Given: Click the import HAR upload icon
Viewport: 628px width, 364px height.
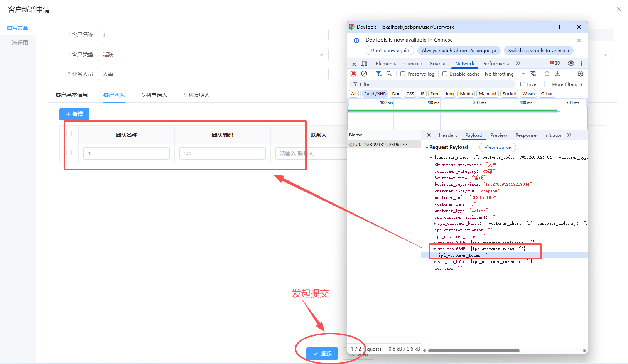Looking at the screenshot, I should pyautogui.click(x=547, y=74).
